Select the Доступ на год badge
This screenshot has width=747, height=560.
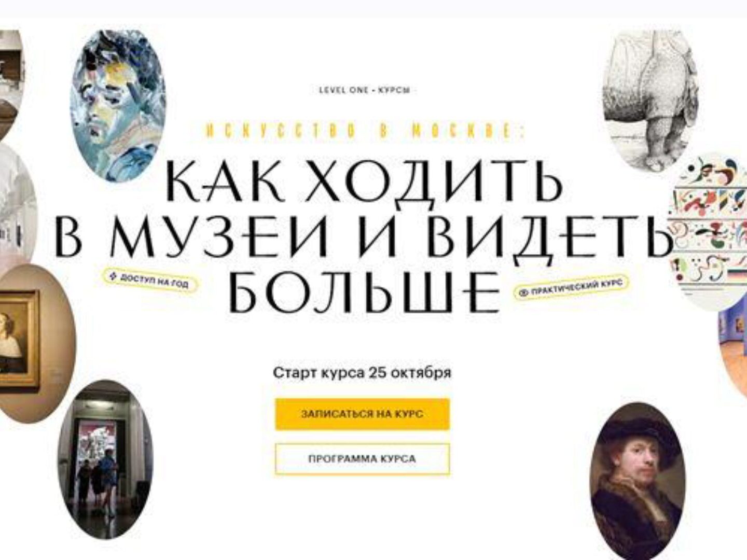tap(150, 280)
